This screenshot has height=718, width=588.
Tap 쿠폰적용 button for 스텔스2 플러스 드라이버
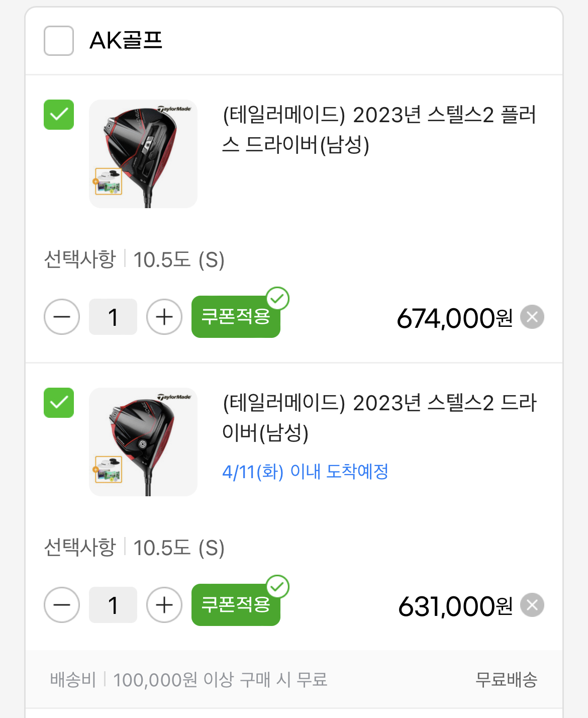(x=236, y=317)
